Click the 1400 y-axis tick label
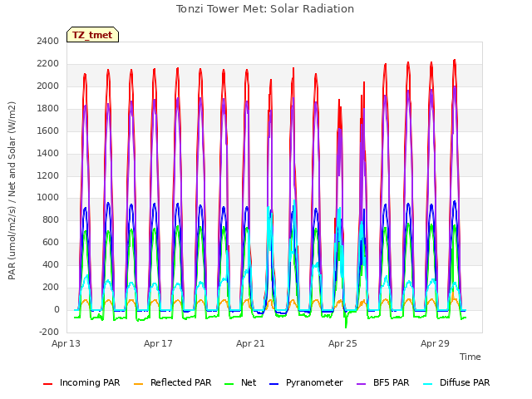Image resolution: width=532 pixels, height=399 pixels. click(48, 153)
